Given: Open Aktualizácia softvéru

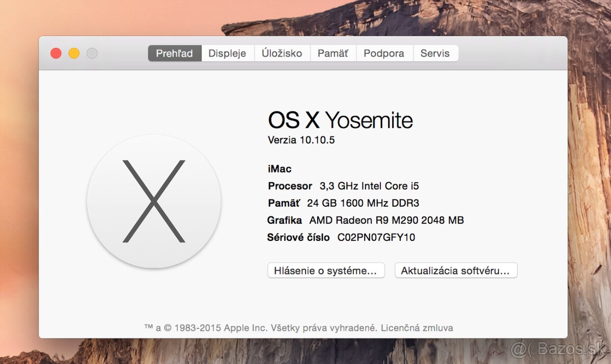Looking at the screenshot, I should point(456,271).
